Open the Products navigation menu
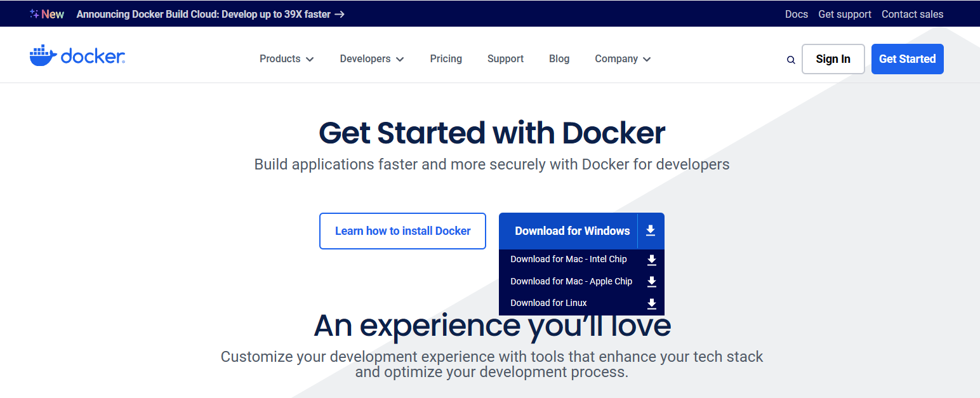 pyautogui.click(x=287, y=58)
